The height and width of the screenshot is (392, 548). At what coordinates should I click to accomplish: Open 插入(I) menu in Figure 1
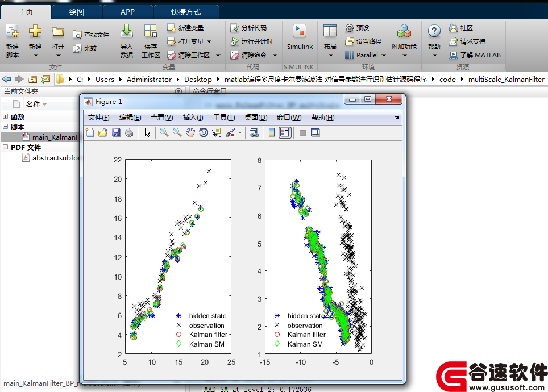click(193, 118)
